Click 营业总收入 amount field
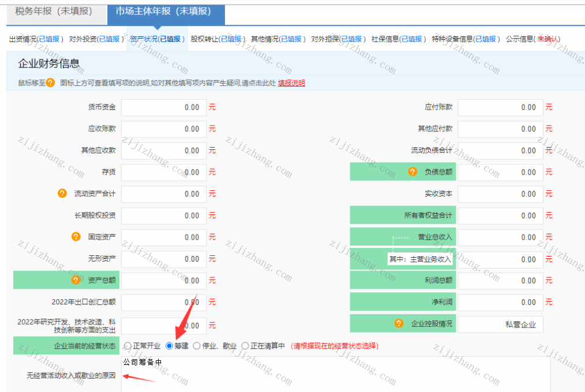The image size is (585, 392). [500, 237]
